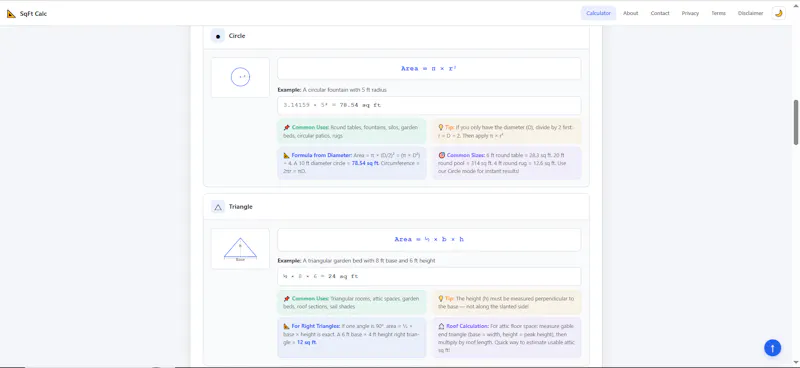Click the scrollbar down arrow
The image size is (800, 368).
[795, 362]
